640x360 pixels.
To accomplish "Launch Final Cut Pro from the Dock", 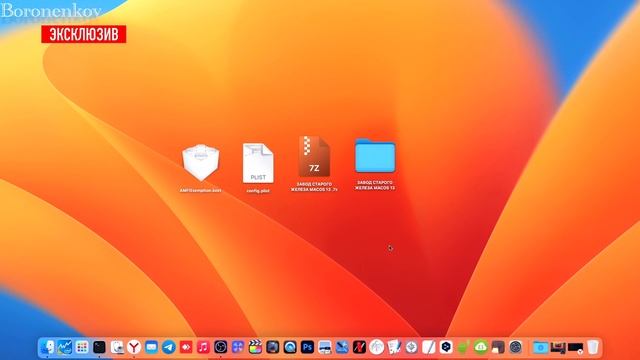I will coord(256,347).
